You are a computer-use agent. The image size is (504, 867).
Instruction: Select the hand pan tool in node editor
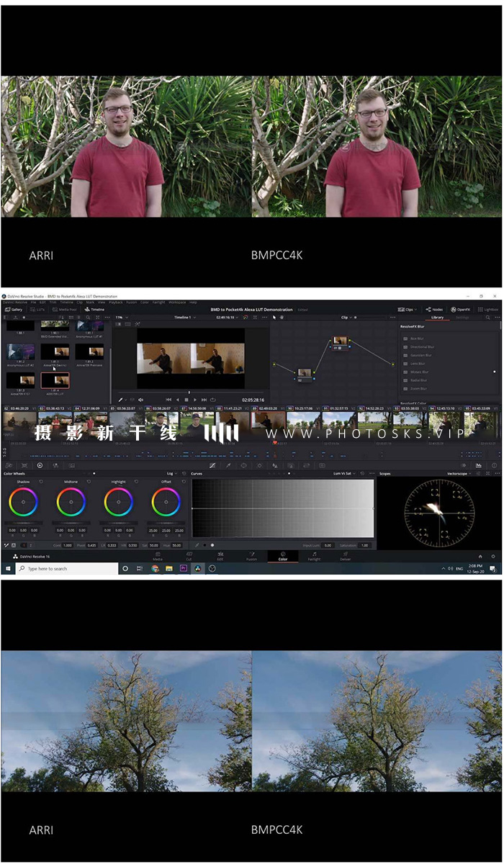pos(280,318)
